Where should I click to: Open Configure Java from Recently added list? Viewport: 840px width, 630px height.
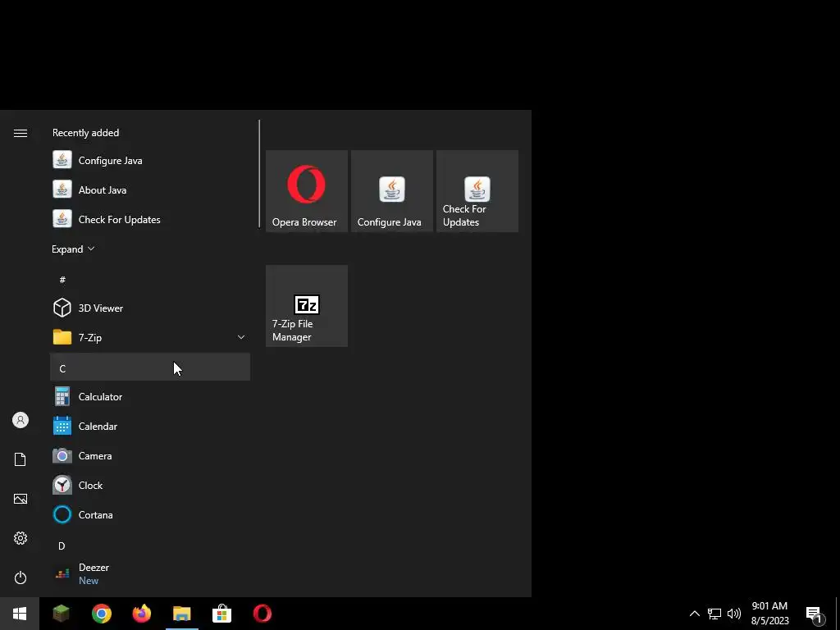tap(150, 160)
